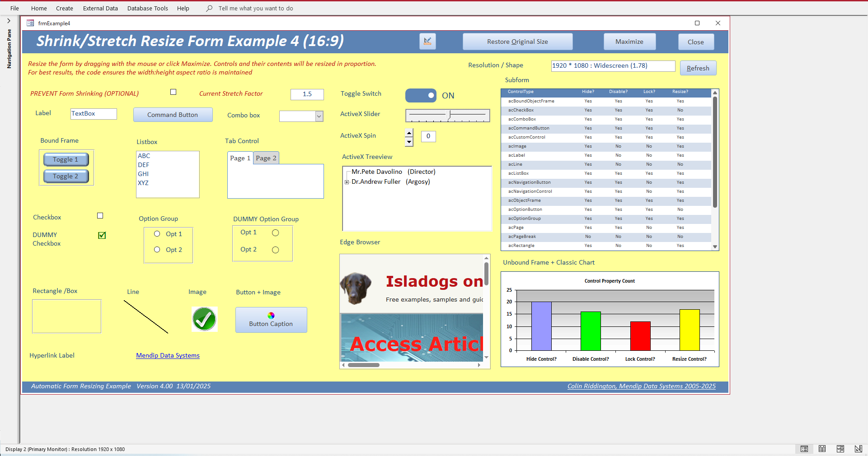Switch to Layout View in status bar
Screen dimensions: 868x456
tap(840, 449)
